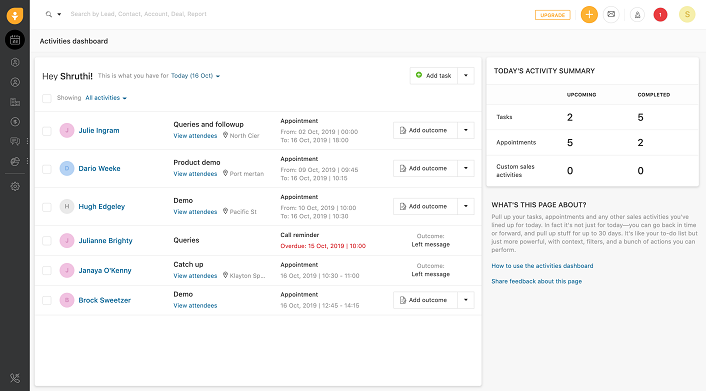Tick the Dario Weeke row checkbox

click(x=47, y=169)
